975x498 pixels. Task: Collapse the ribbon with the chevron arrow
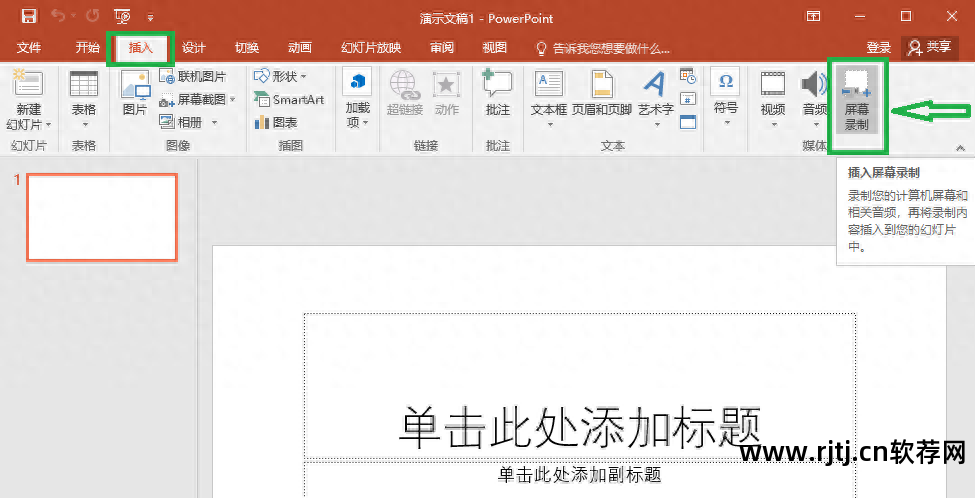pyautogui.click(x=960, y=148)
